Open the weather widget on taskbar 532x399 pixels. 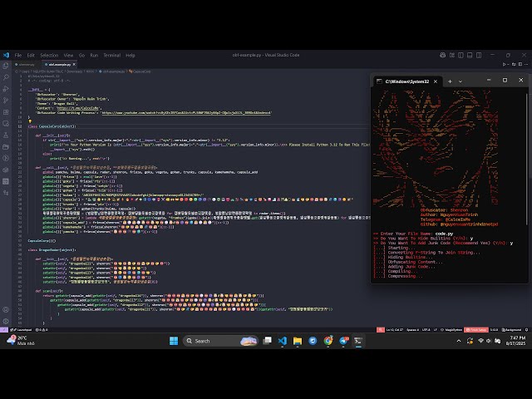click(x=20, y=341)
